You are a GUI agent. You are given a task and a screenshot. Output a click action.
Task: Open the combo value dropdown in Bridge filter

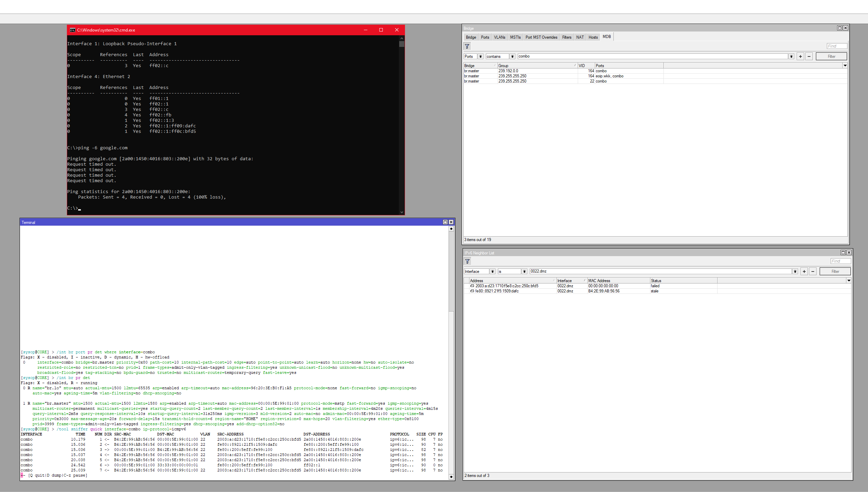[791, 56]
